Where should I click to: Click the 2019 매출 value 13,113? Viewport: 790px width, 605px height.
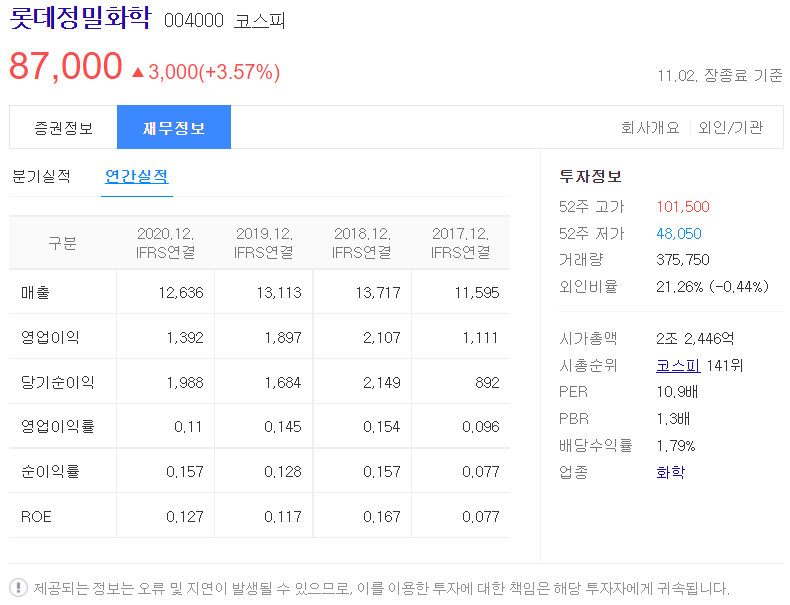(x=279, y=293)
